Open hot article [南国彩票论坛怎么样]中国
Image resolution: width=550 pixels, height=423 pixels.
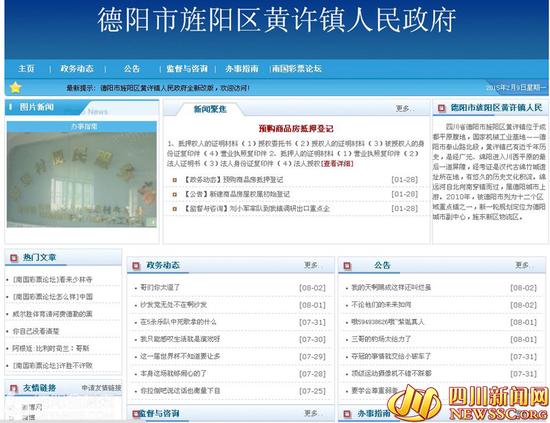click(53, 297)
